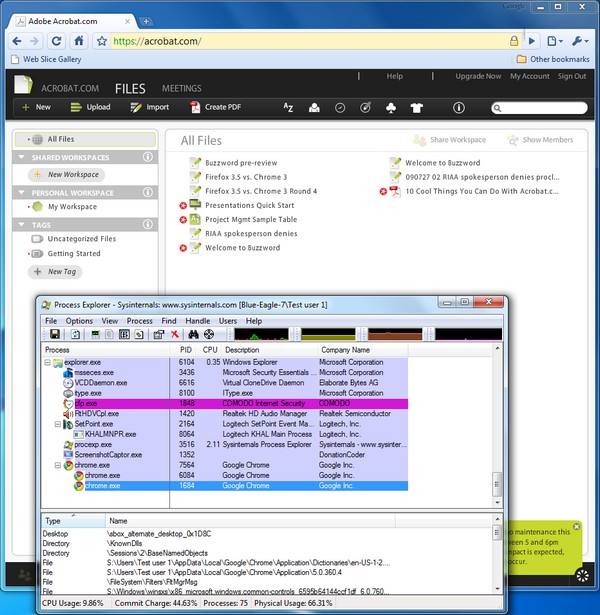Open the Sign Out link
The image size is (600, 615).
point(572,76)
